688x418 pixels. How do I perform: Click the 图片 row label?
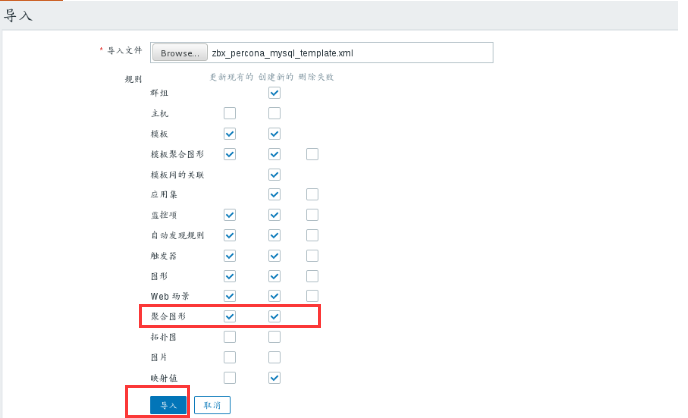tap(159, 358)
